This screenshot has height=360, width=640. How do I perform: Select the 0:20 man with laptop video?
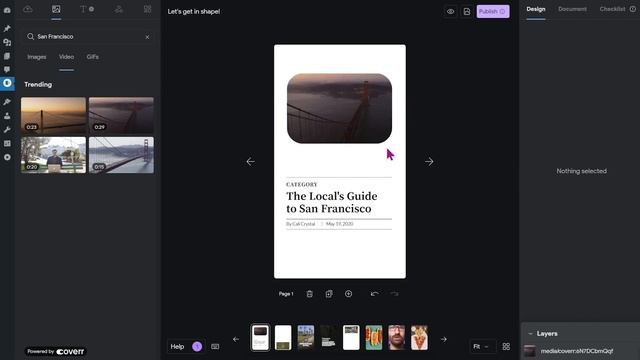tap(53, 155)
